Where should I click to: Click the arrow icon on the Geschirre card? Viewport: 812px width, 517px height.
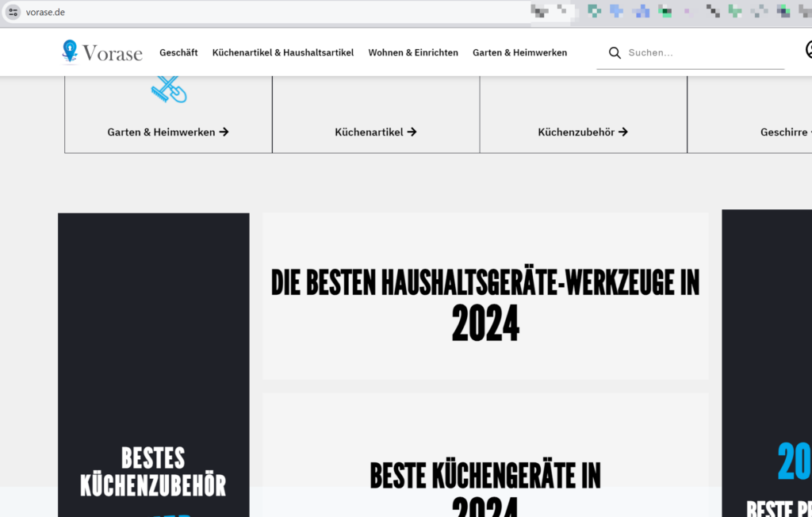tap(810, 132)
